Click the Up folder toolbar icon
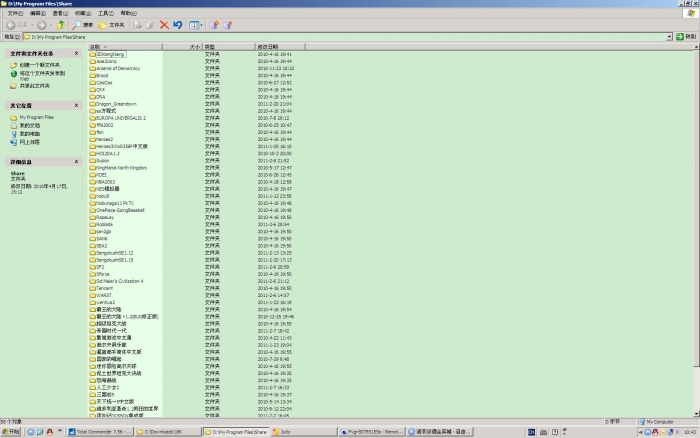This screenshot has height=438, width=700. [x=61, y=24]
